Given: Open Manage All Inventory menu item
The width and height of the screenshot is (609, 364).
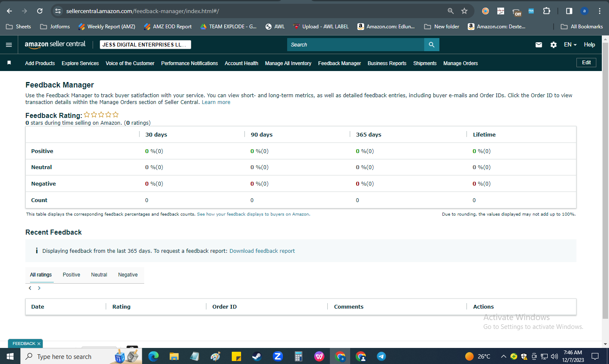Looking at the screenshot, I should point(288,63).
